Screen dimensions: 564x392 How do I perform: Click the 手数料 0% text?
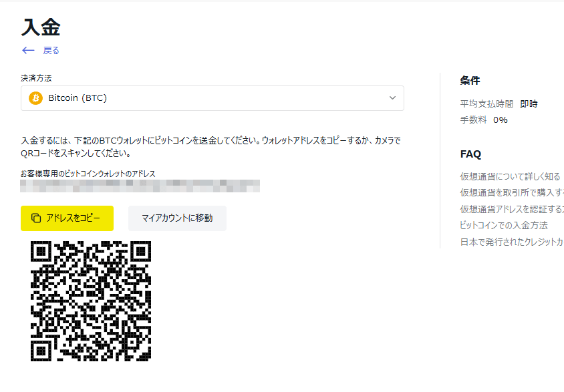[484, 120]
